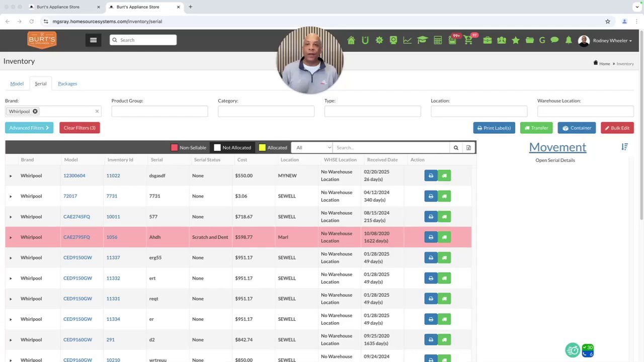Click the G icon in toolbar

(x=542, y=40)
